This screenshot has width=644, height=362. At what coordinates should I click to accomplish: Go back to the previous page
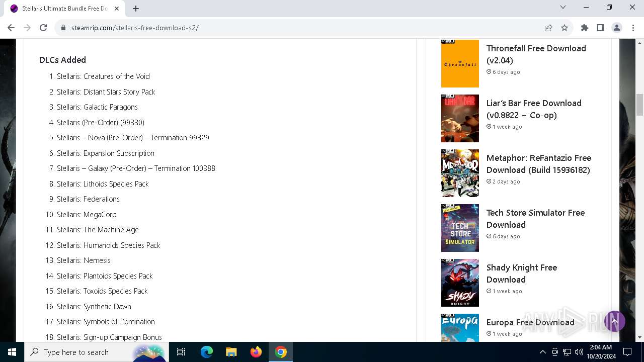coord(11,28)
